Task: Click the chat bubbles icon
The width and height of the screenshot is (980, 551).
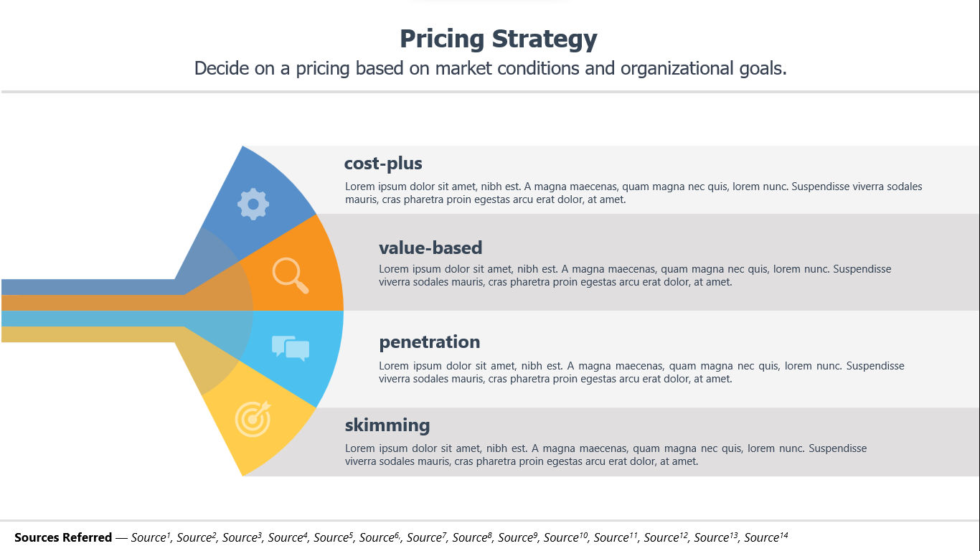Action: click(x=291, y=348)
